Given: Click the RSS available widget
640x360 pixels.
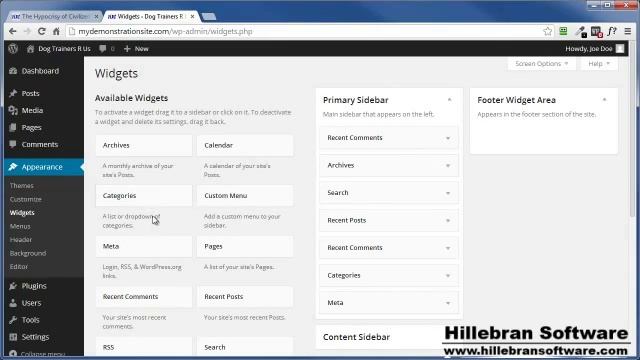Looking at the screenshot, I should (x=144, y=347).
